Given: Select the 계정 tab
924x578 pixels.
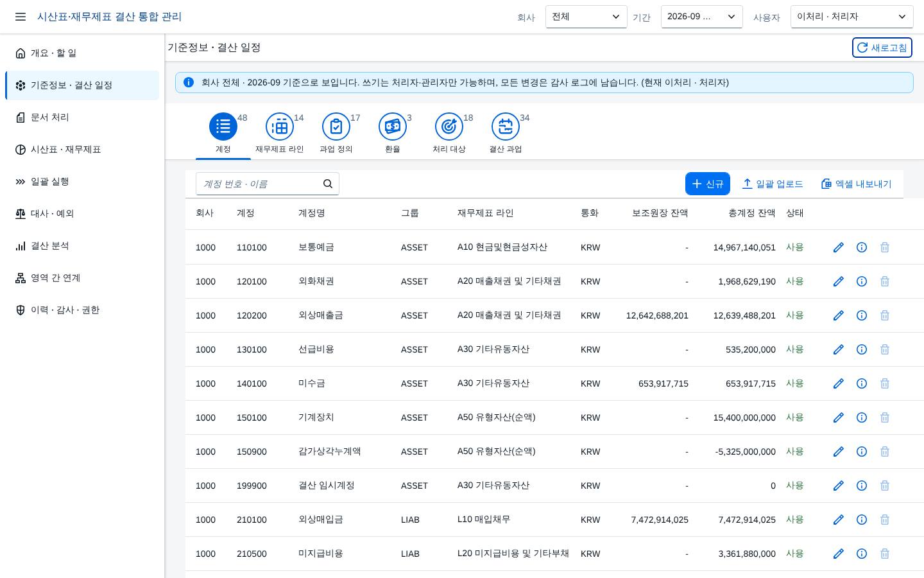Looking at the screenshot, I should [x=223, y=134].
